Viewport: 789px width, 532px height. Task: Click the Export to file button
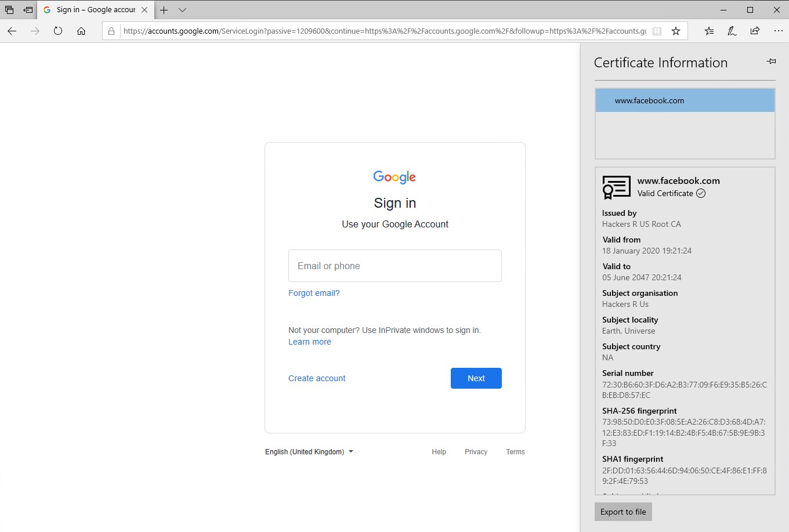(x=623, y=512)
